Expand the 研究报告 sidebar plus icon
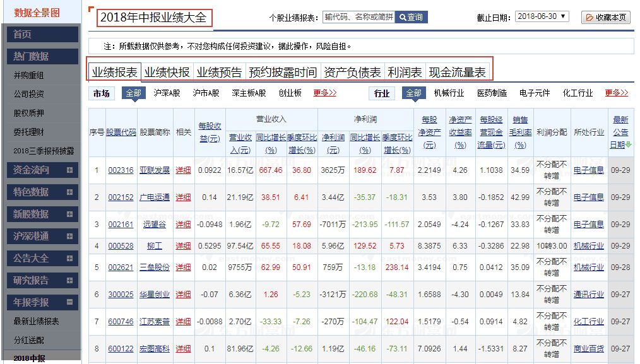 (69, 280)
